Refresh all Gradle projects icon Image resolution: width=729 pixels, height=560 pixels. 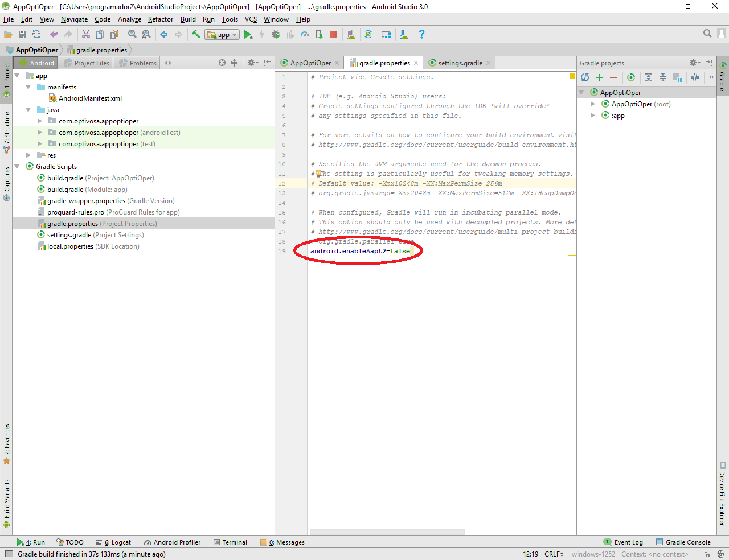coord(585,77)
